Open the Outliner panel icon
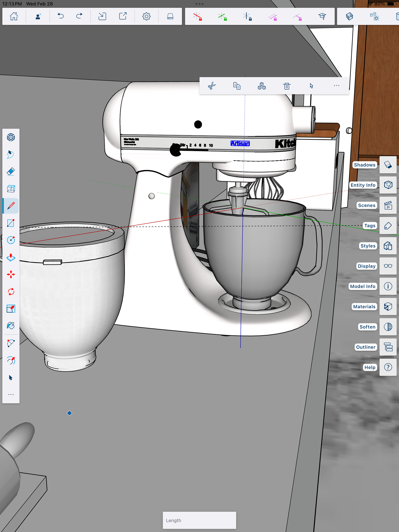The width and height of the screenshot is (399, 532). click(x=388, y=347)
